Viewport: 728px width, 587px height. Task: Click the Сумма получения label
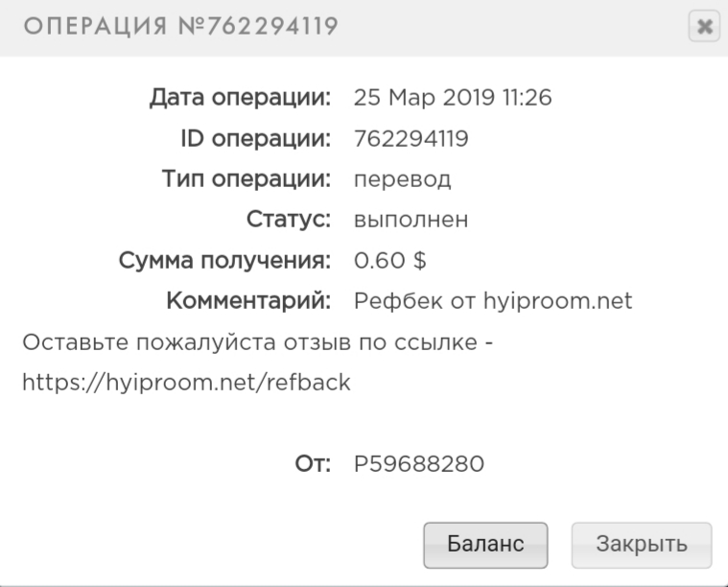226,261
